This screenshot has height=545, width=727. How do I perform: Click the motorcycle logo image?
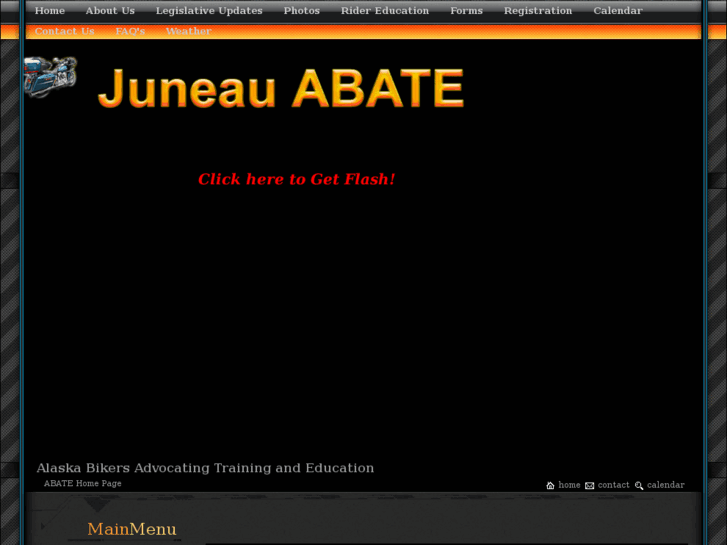(x=50, y=77)
